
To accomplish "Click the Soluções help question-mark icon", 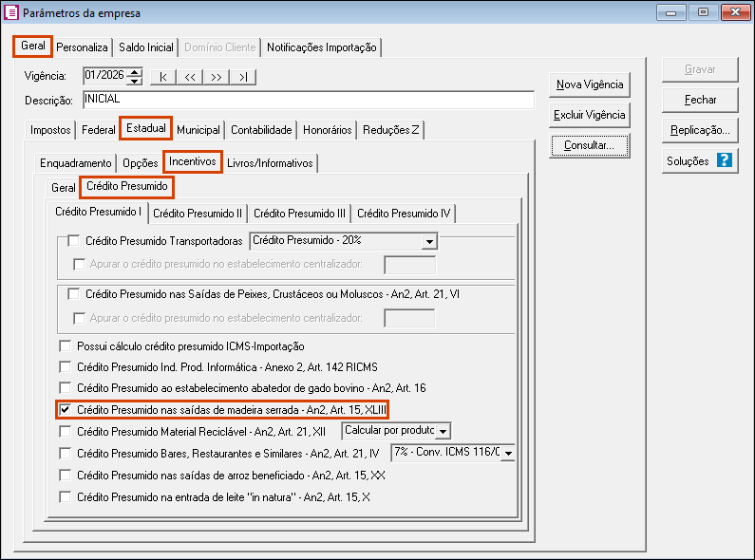I will click(725, 160).
